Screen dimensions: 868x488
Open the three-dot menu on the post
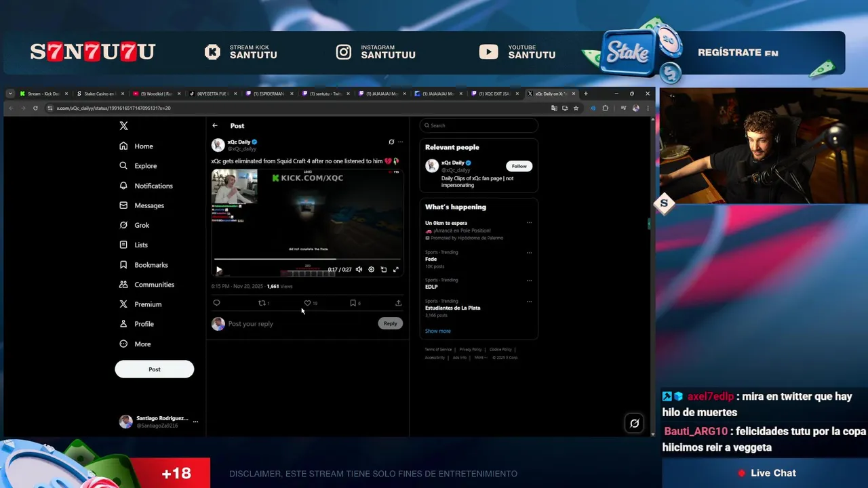click(x=400, y=142)
